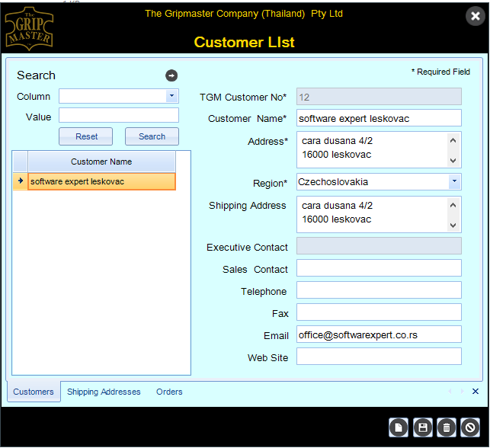This screenshot has width=490, height=448.
Task: Switch to the Customers tab
Action: (x=34, y=392)
